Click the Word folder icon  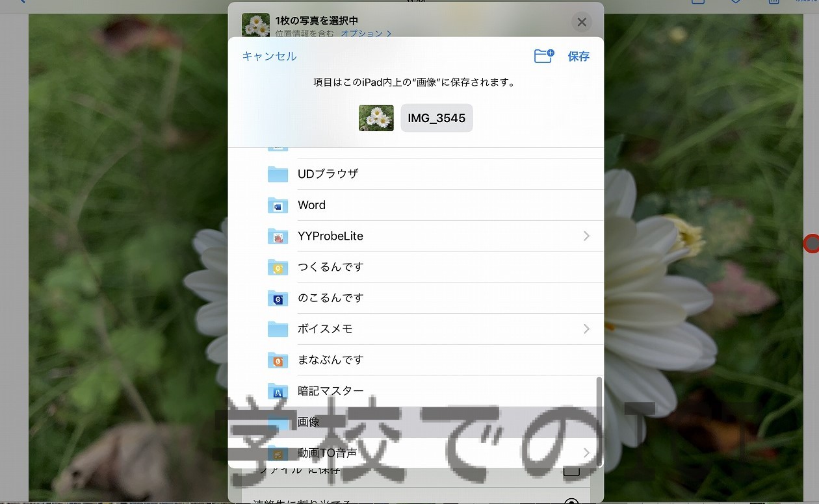click(278, 205)
